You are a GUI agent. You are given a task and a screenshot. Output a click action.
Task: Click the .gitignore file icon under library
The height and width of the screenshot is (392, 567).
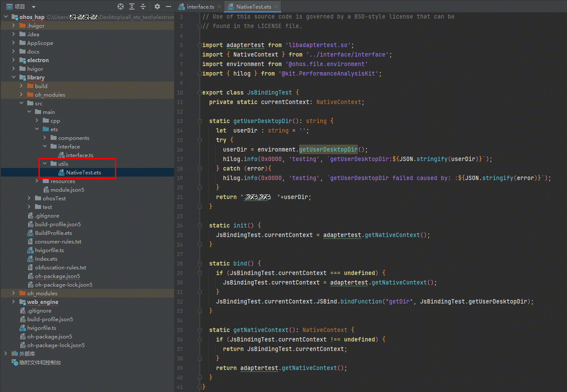(x=30, y=216)
